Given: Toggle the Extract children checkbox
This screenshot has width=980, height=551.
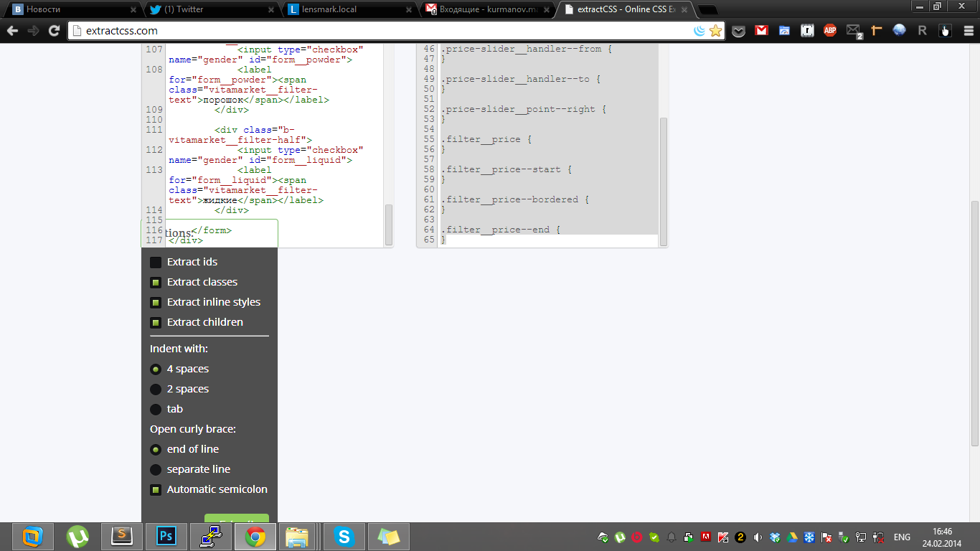Looking at the screenshot, I should [x=156, y=323].
